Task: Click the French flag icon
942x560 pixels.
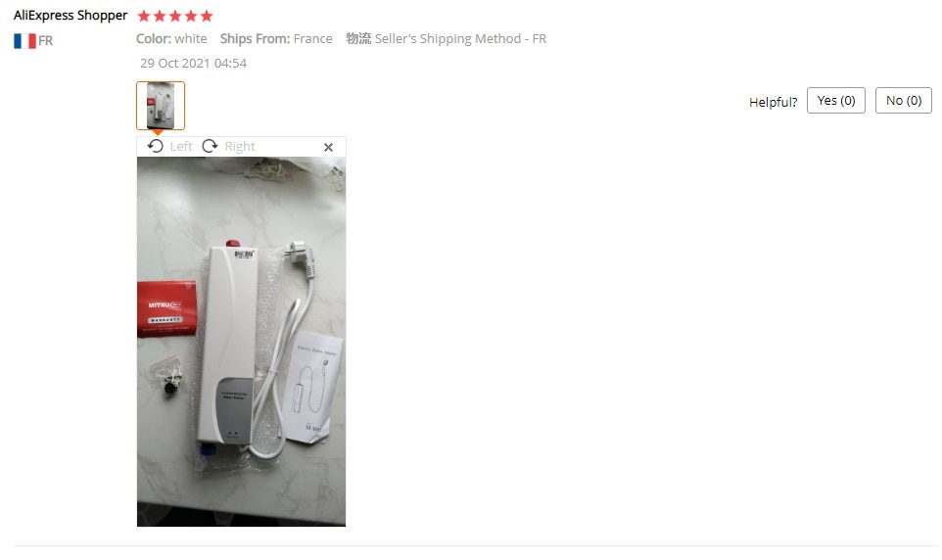Action: (x=24, y=41)
